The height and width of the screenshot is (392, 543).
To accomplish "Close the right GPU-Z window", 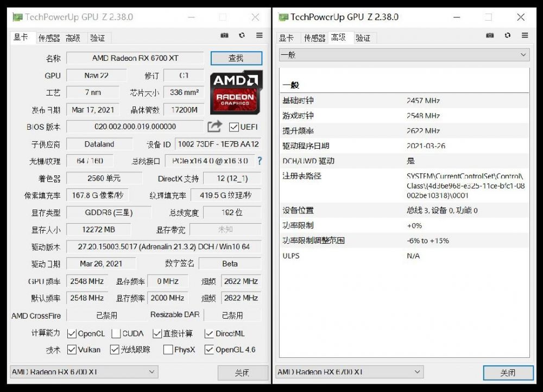I will tap(521, 17).
